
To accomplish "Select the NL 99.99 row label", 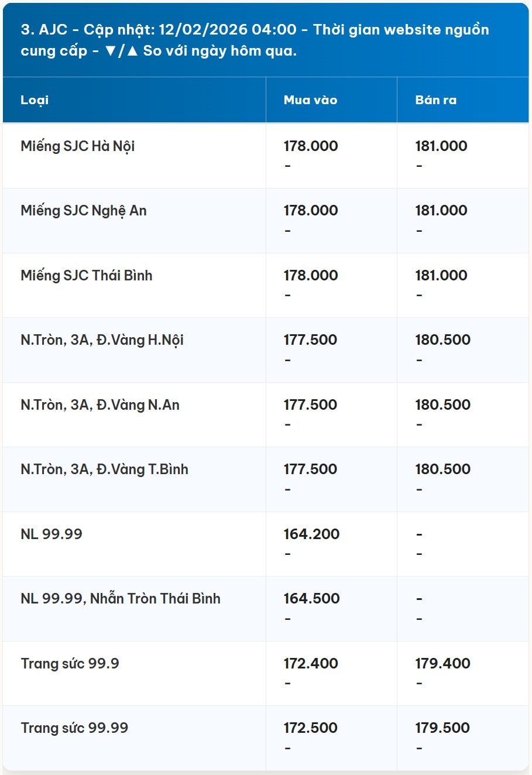I will pyautogui.click(x=52, y=534).
